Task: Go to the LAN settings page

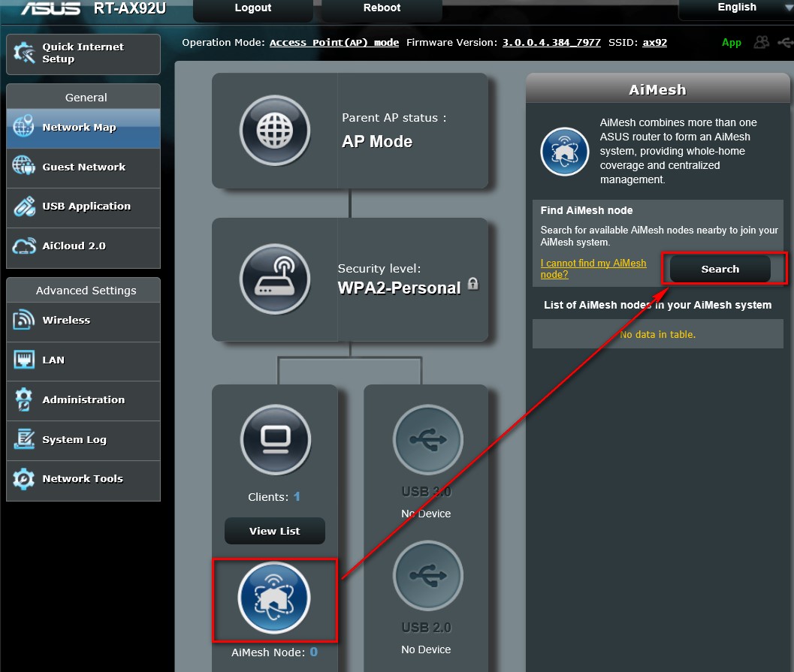Action: pyautogui.click(x=83, y=361)
